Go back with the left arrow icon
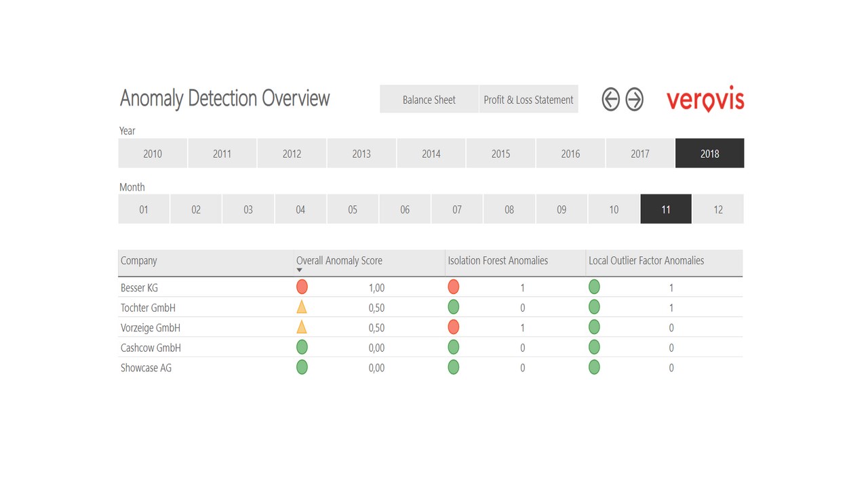 (611, 99)
